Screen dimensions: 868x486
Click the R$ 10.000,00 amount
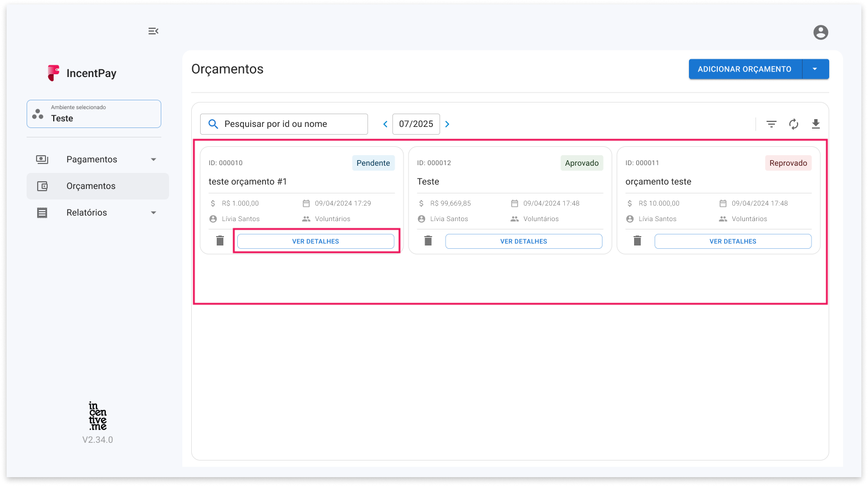click(x=659, y=203)
